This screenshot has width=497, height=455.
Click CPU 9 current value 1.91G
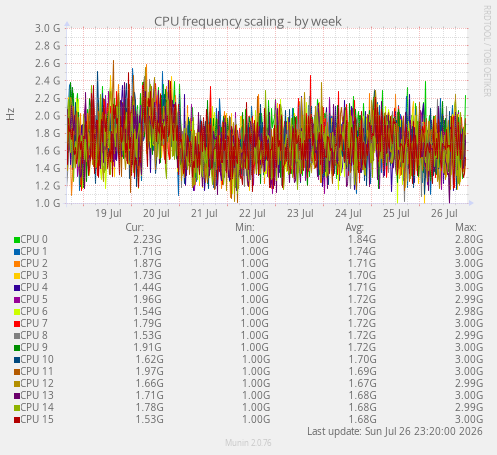click(147, 347)
